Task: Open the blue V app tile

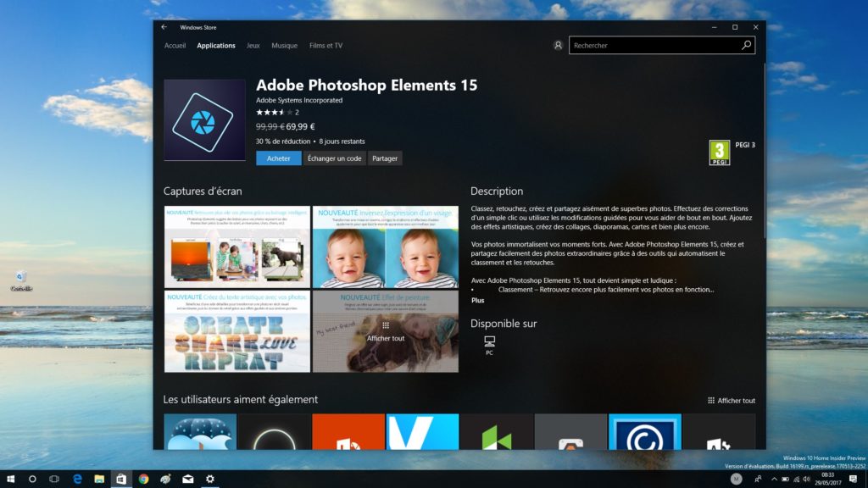Action: pyautogui.click(x=422, y=431)
